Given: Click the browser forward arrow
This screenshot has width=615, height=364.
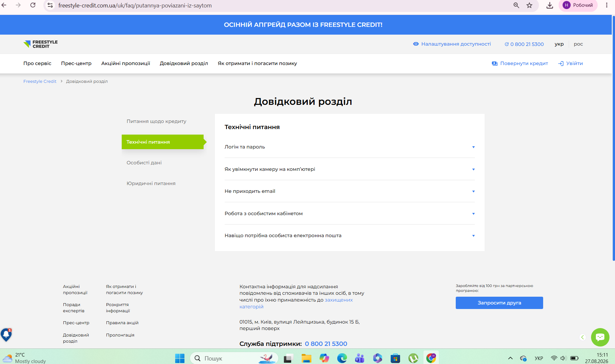Looking at the screenshot, I should (18, 5).
